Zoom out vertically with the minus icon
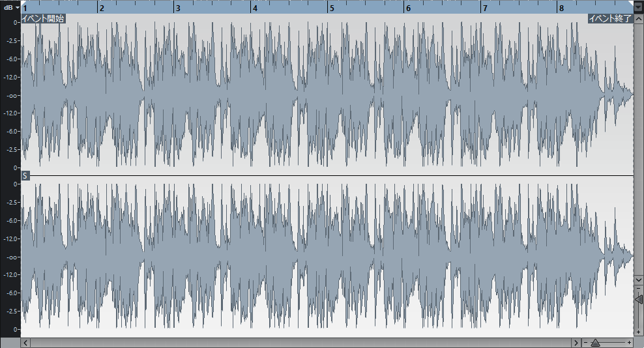The height and width of the screenshot is (348, 644). pyautogui.click(x=639, y=288)
